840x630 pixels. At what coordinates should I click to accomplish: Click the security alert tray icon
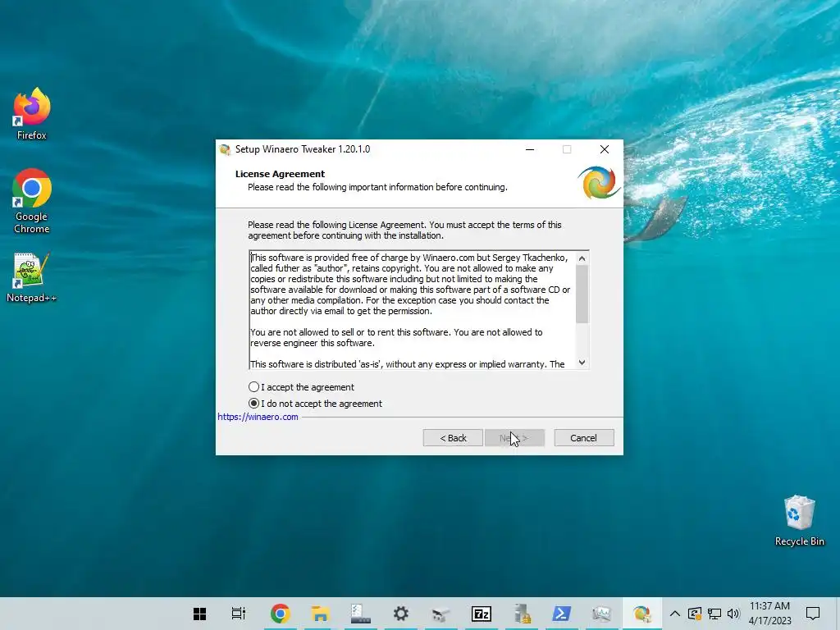(694, 614)
